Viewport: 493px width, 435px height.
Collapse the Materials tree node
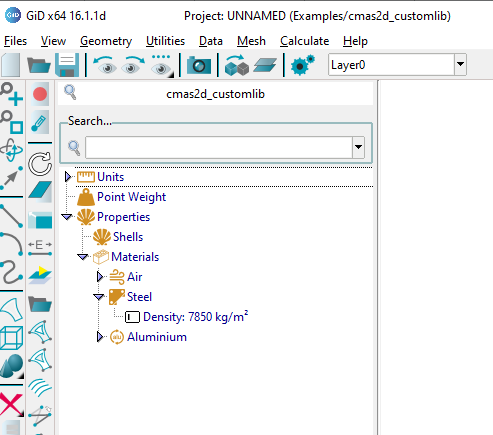(x=82, y=257)
